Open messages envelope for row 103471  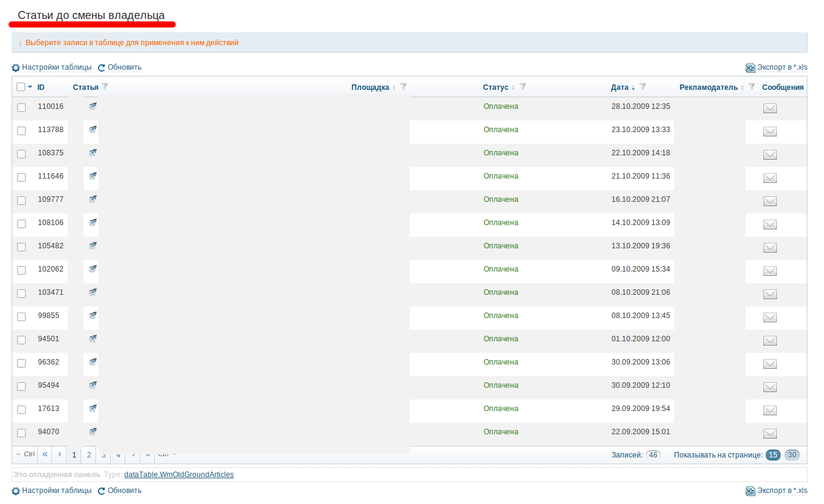[770, 294]
